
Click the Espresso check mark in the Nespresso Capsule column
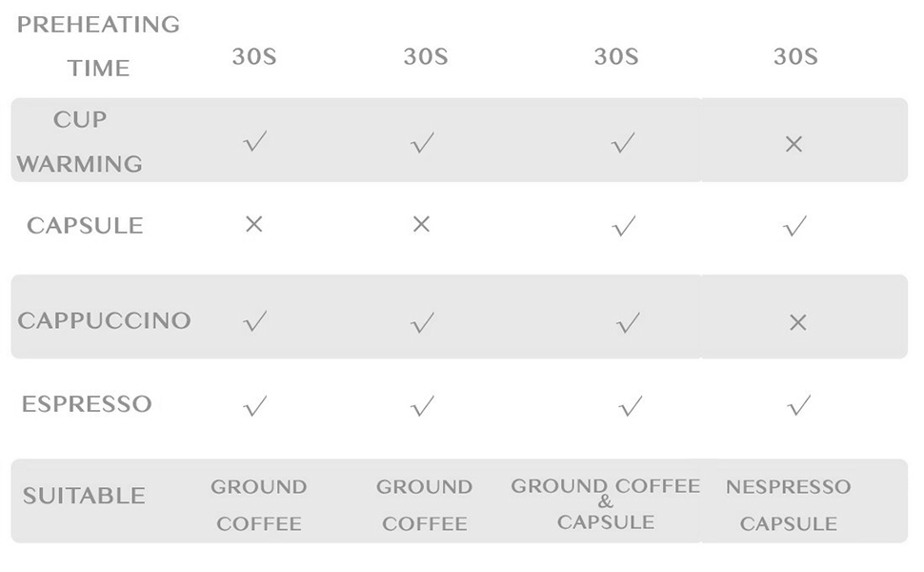[x=799, y=406]
